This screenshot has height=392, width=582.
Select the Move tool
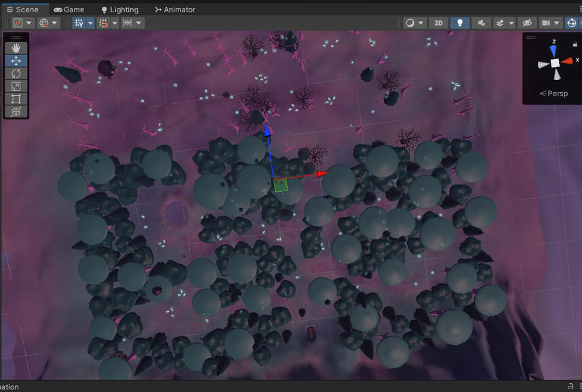coord(16,61)
